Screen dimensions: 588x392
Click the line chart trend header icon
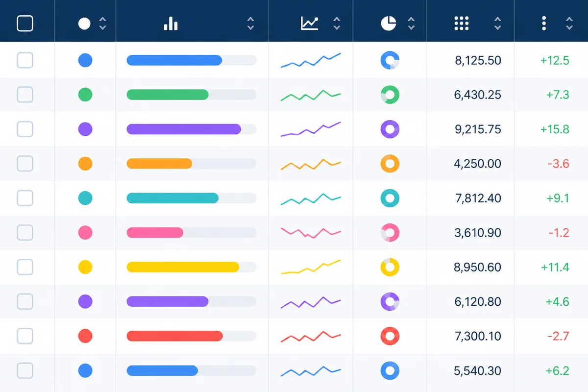(x=310, y=24)
